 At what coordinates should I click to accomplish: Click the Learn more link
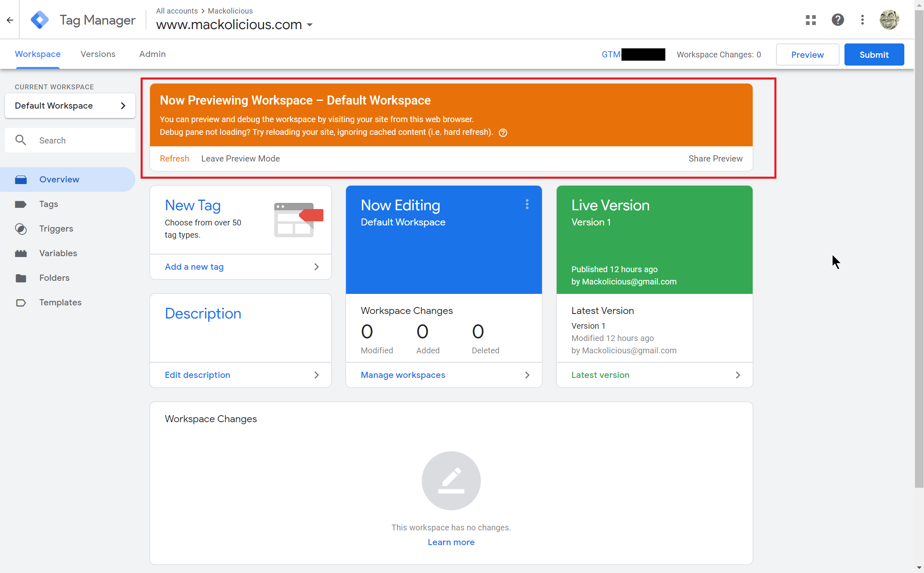tap(451, 542)
